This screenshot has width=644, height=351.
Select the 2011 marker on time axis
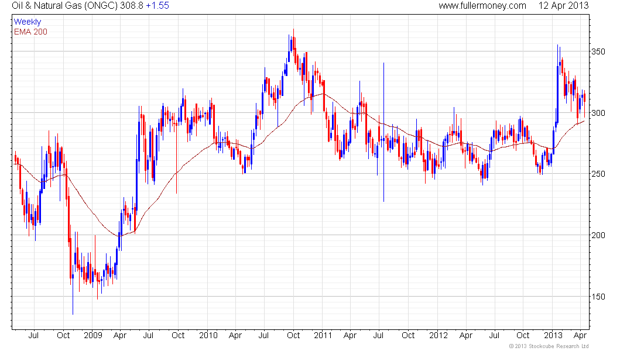pyautogui.click(x=323, y=335)
